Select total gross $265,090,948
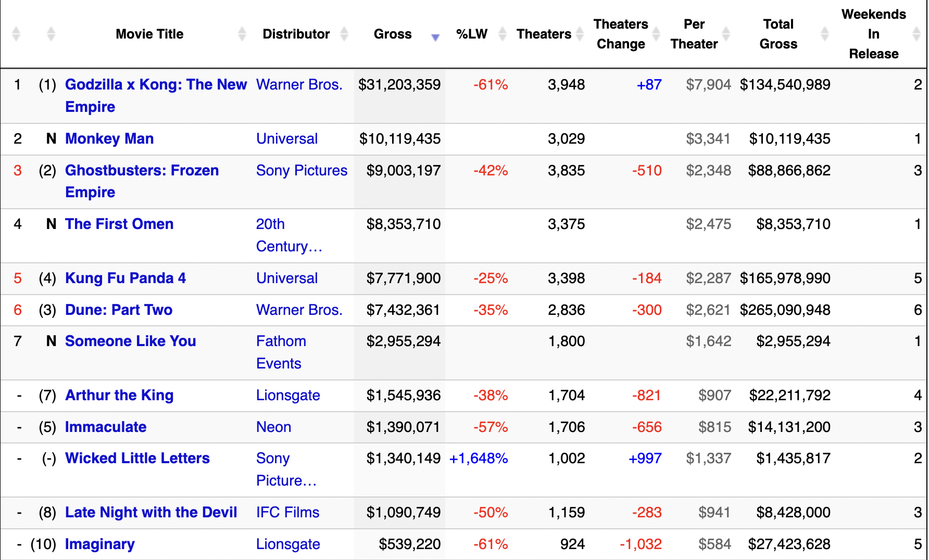Screen dimensions: 929x560 click(x=785, y=310)
